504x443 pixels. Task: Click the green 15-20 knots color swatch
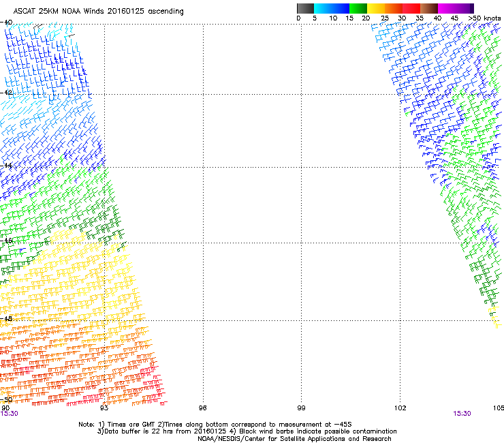(x=358, y=8)
